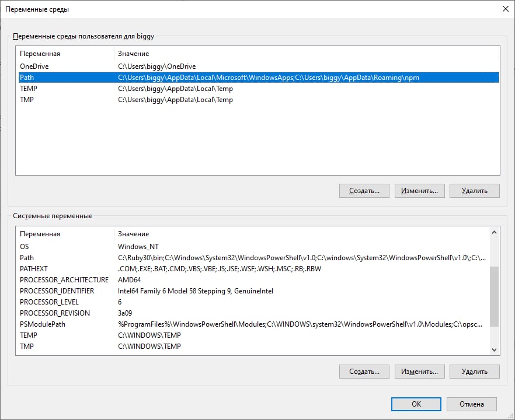The width and height of the screenshot is (515, 420).
Task: Select PROCESSOR_LEVEL variable row
Action: click(253, 302)
